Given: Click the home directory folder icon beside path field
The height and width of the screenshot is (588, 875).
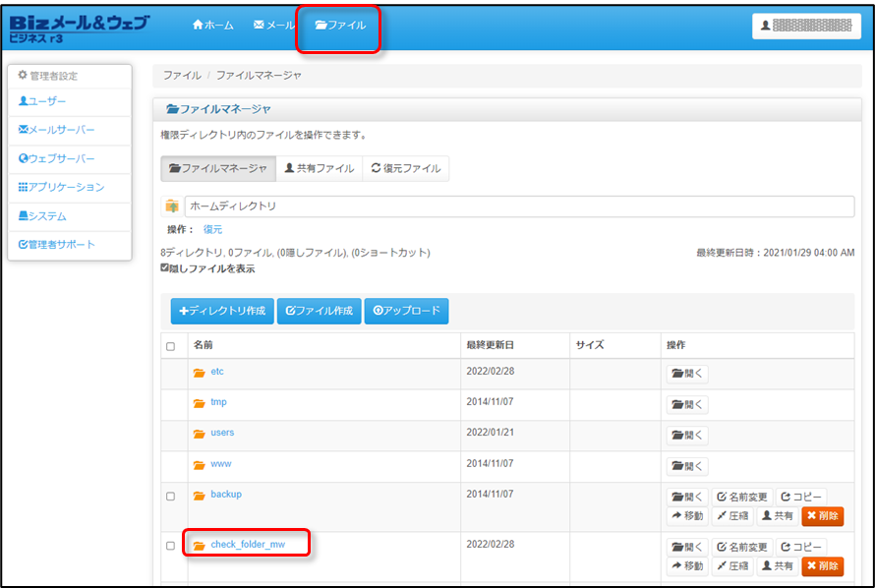Looking at the screenshot, I should (173, 206).
